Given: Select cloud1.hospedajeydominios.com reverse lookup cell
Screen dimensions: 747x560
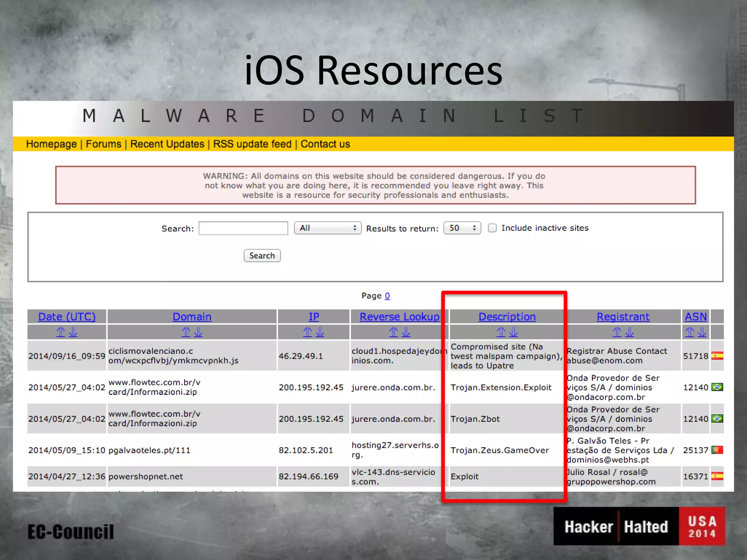Looking at the screenshot, I should pyautogui.click(x=399, y=356).
